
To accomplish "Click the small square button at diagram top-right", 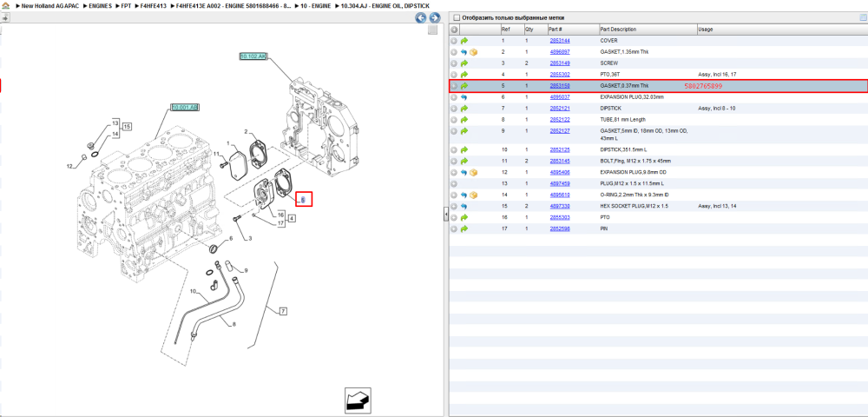I will (x=433, y=30).
